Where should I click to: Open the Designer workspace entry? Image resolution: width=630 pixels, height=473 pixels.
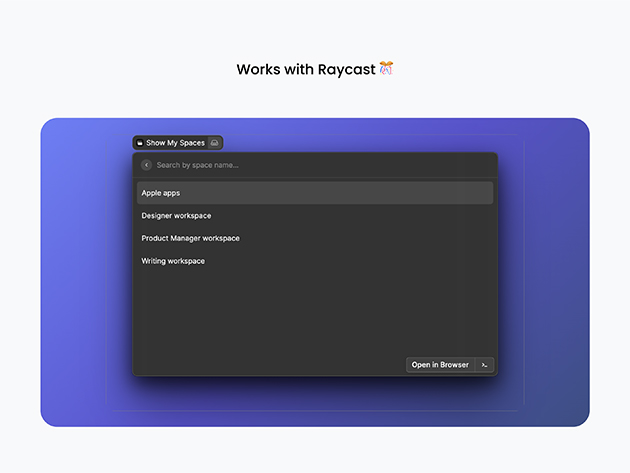[315, 216]
